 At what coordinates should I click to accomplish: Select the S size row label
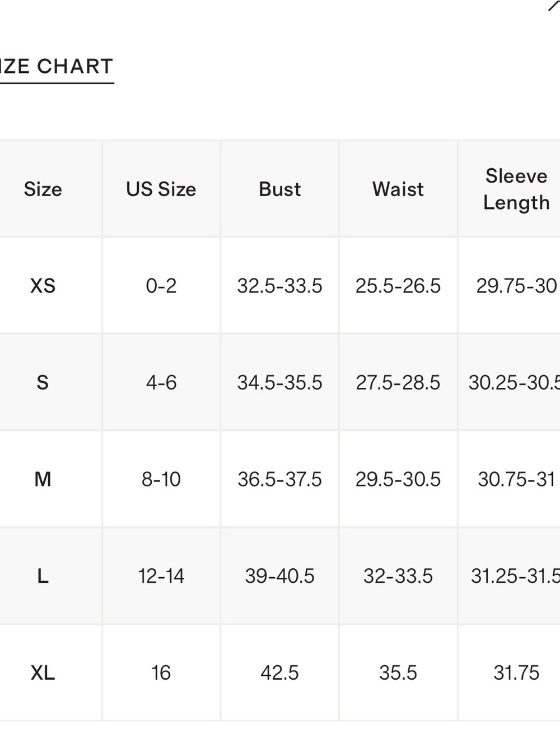(43, 383)
